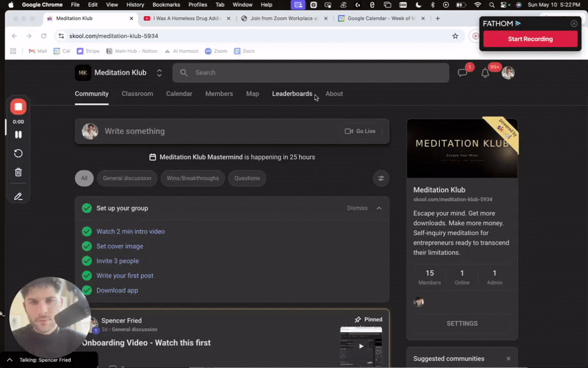This screenshot has width=588, height=368.
Task: Click the green check beside Write your first post
Action: coord(87,275)
